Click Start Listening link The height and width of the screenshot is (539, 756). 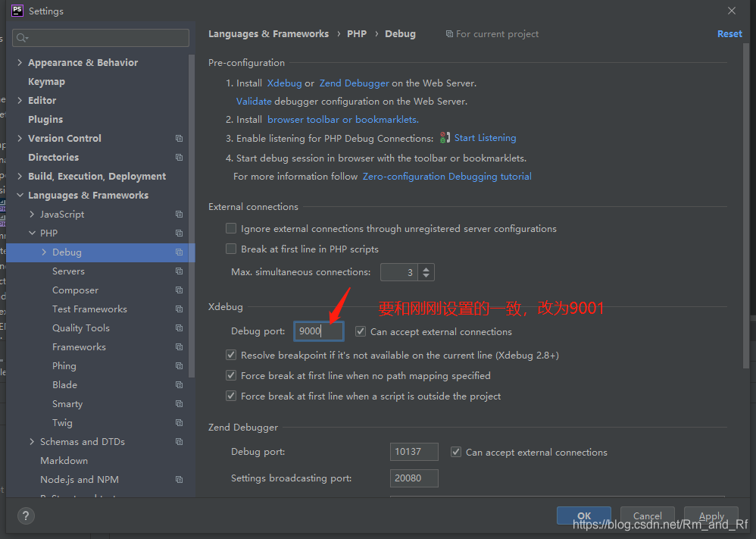coord(485,138)
